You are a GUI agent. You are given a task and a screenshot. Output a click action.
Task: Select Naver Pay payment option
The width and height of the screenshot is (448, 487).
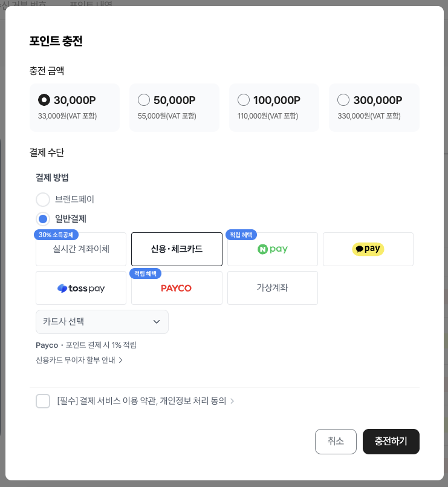pos(273,249)
